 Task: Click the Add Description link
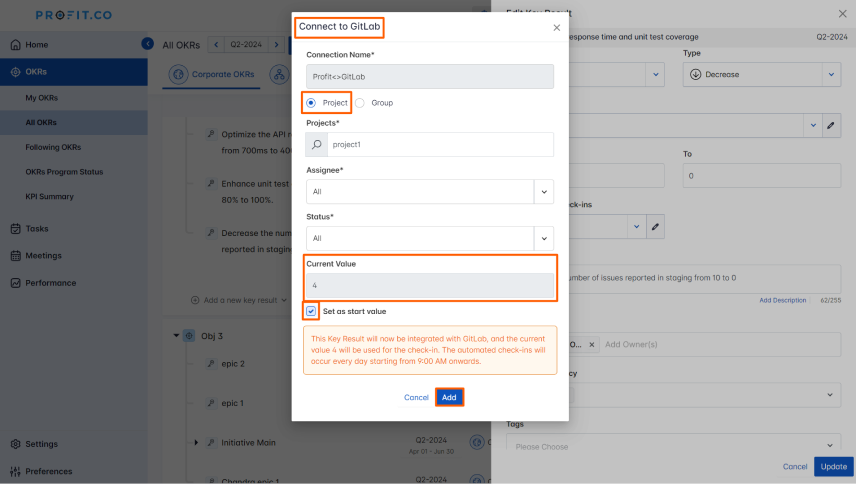782,301
